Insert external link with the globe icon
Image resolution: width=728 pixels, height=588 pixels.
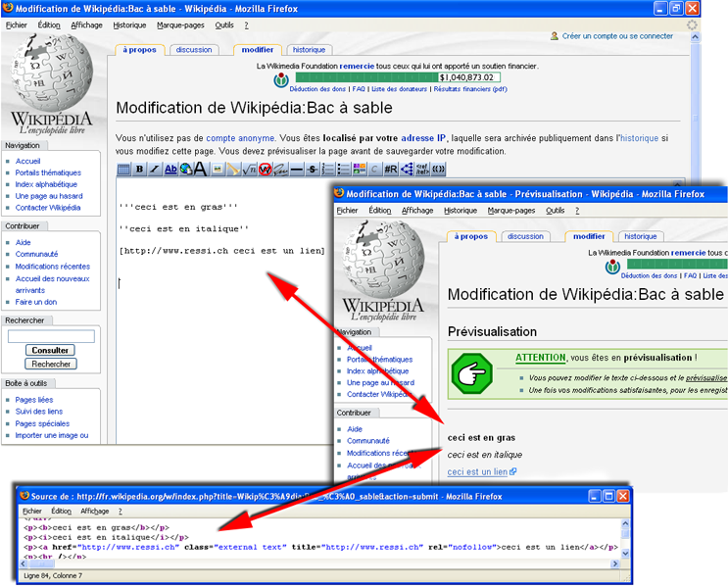[x=186, y=170]
